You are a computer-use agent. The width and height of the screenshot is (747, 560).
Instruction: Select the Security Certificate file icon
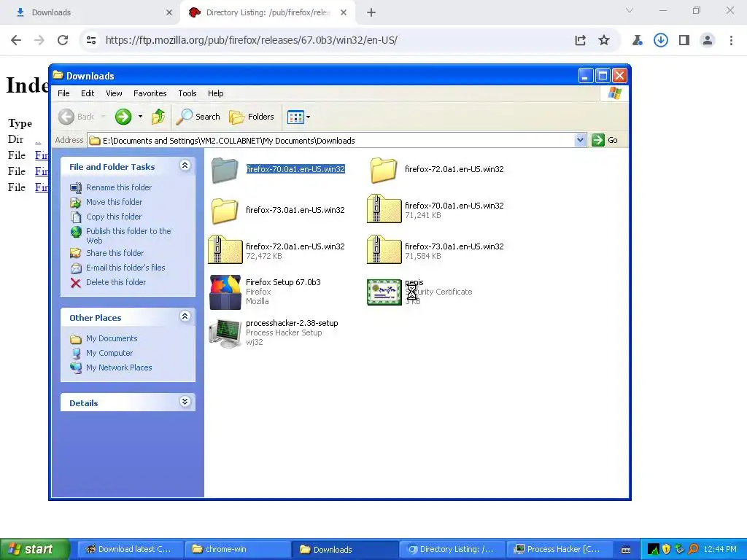(384, 292)
